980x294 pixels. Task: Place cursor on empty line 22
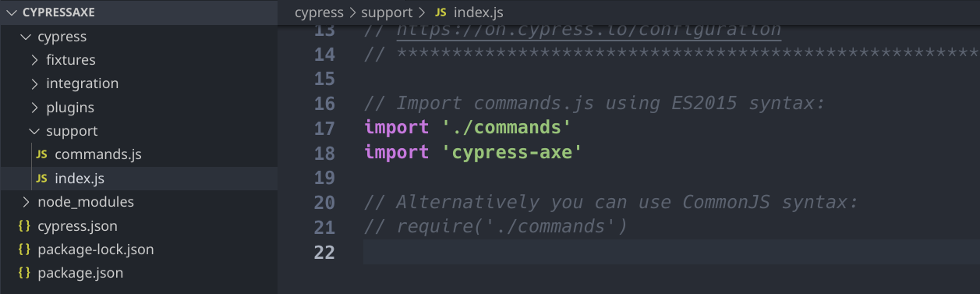pos(670,252)
